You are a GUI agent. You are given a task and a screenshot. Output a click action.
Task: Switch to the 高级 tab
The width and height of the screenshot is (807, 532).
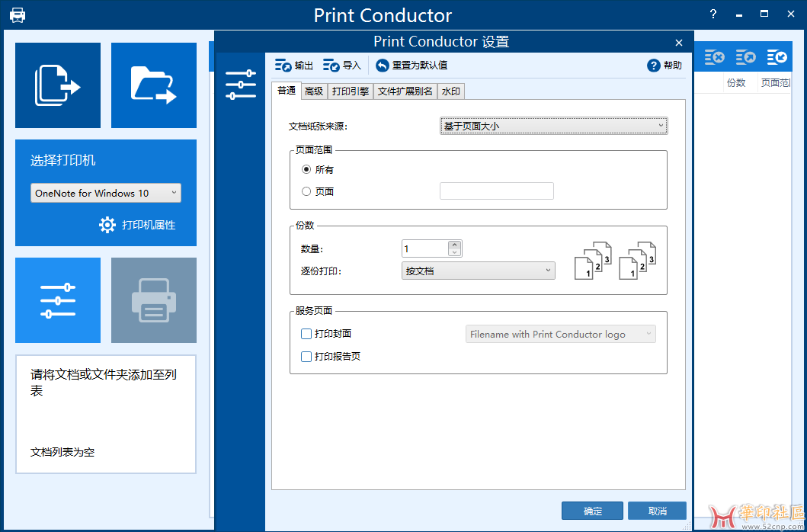pos(314,91)
